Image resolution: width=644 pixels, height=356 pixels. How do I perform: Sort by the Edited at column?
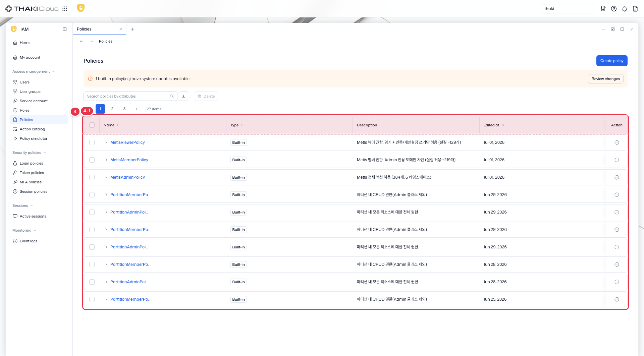494,125
